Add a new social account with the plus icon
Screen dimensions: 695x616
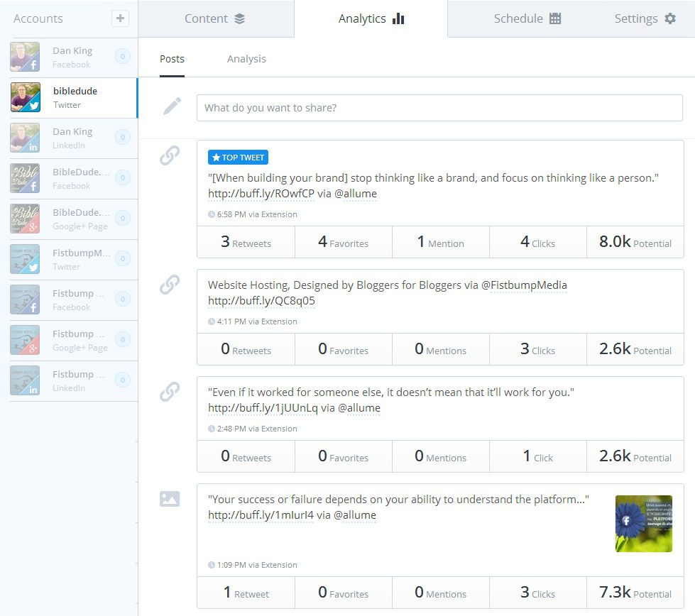121,18
